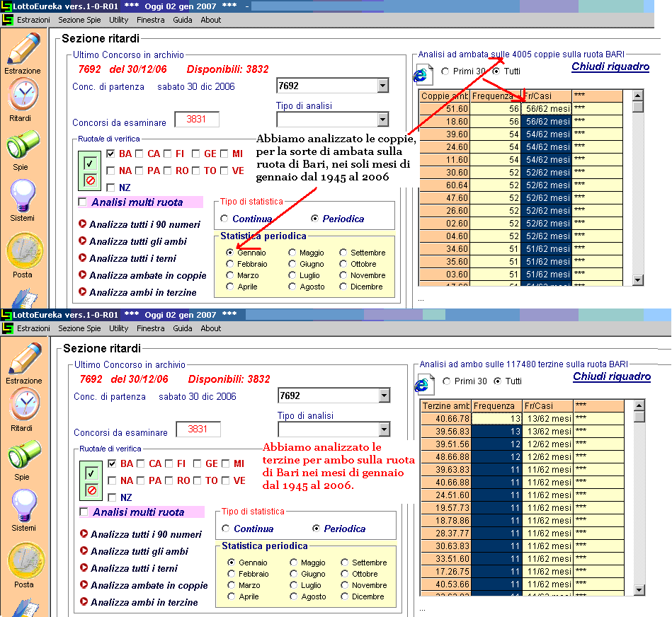
Task: Check the MI wheel checkbox in lower window
Action: [226, 463]
